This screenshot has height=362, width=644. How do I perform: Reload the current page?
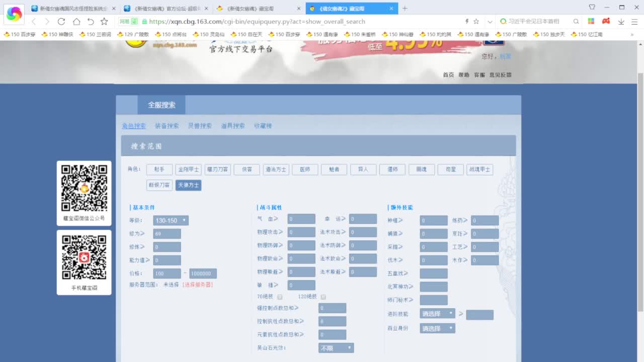pyautogui.click(x=61, y=22)
